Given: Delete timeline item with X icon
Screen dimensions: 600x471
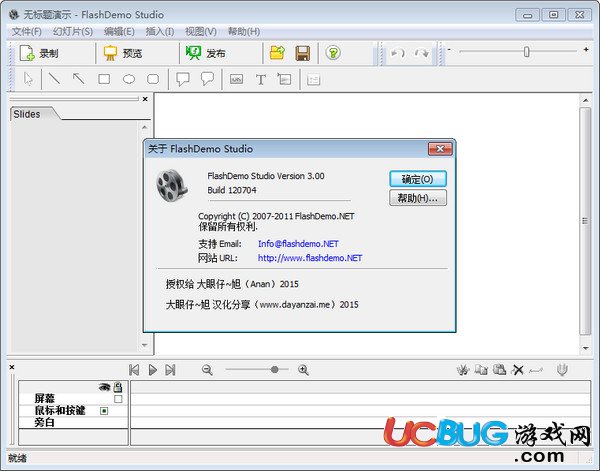Looking at the screenshot, I should pos(518,370).
